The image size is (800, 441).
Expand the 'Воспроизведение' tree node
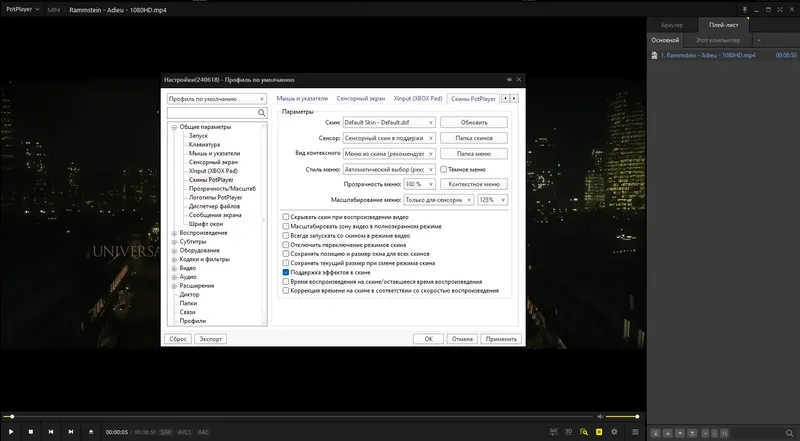pyautogui.click(x=174, y=233)
